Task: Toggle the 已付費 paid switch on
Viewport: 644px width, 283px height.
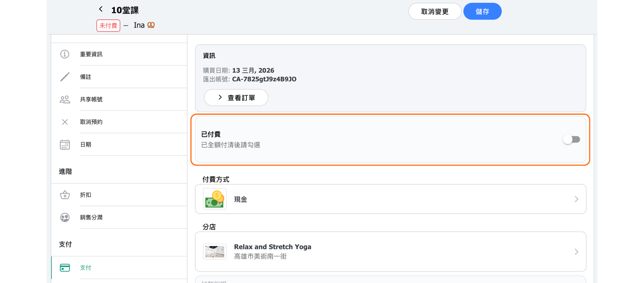Action: tap(571, 139)
